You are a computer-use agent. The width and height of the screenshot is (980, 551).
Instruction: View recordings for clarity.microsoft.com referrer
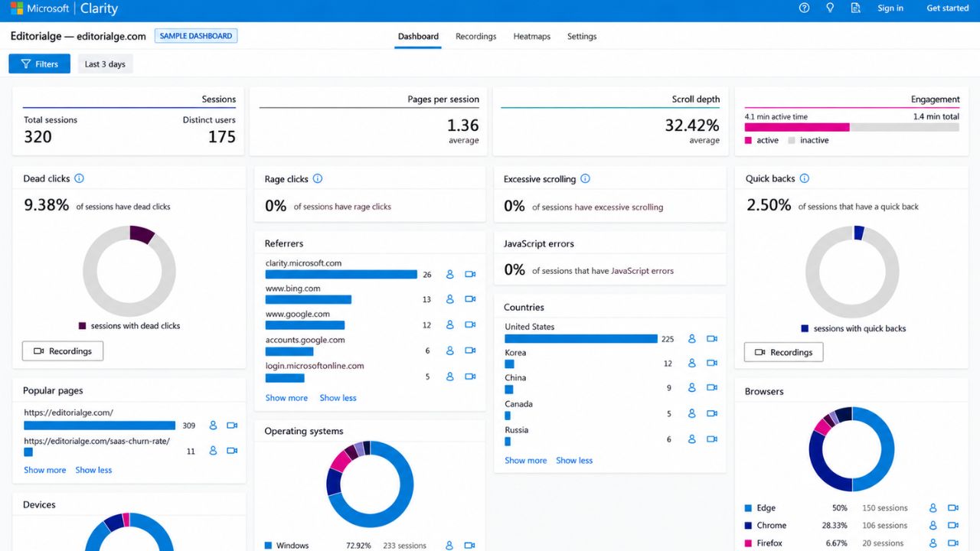(470, 274)
